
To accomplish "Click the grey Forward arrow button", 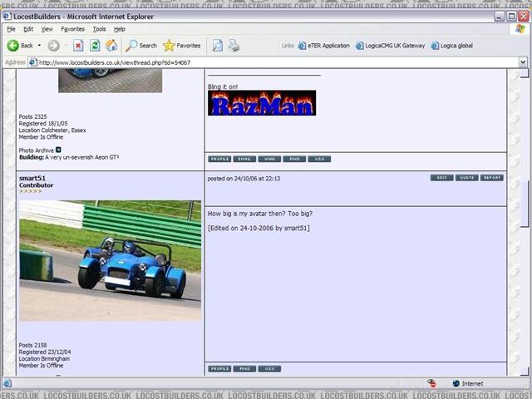I will tap(53, 46).
